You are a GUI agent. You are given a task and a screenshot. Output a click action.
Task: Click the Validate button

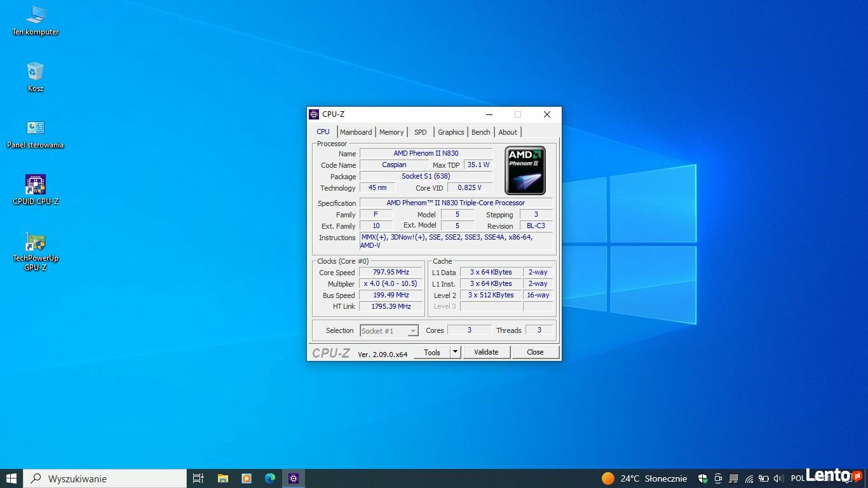tap(486, 352)
